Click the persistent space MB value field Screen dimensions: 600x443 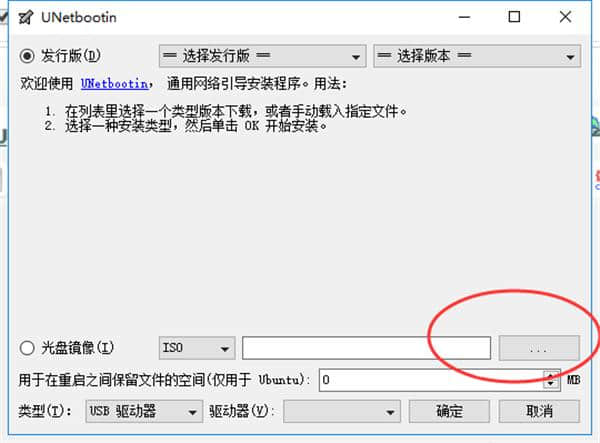(x=431, y=380)
